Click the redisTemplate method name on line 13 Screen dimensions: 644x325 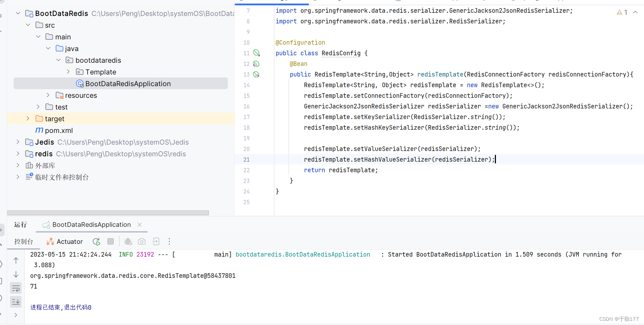440,74
